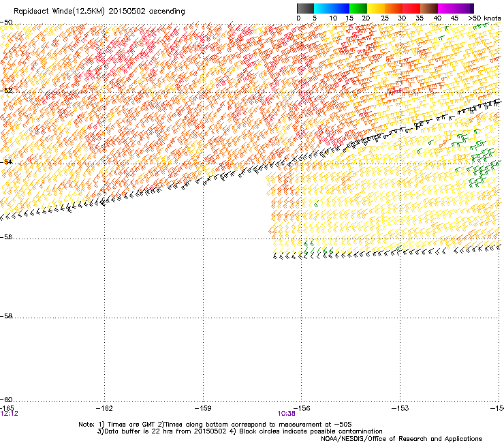Select the yellow 20-25 knots legend swatch
The height and width of the screenshot is (443, 504).
(376, 8)
